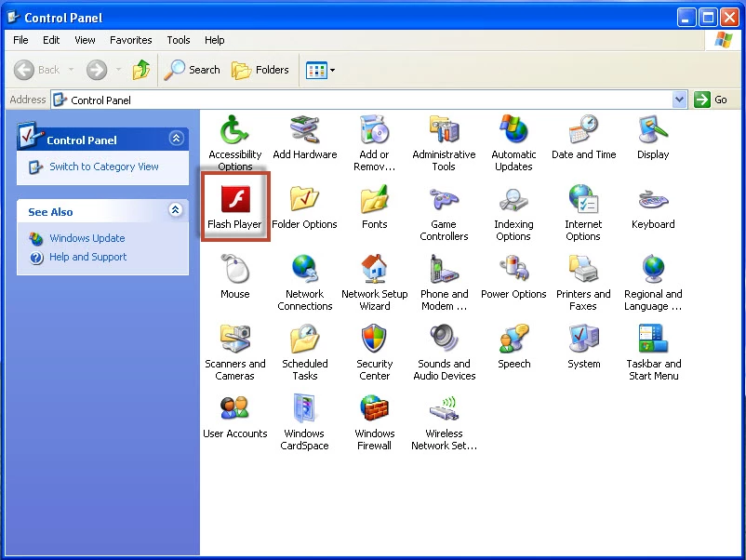This screenshot has height=560, width=746.
Task: Collapse the Control Panel sidebar section
Action: pos(176,139)
